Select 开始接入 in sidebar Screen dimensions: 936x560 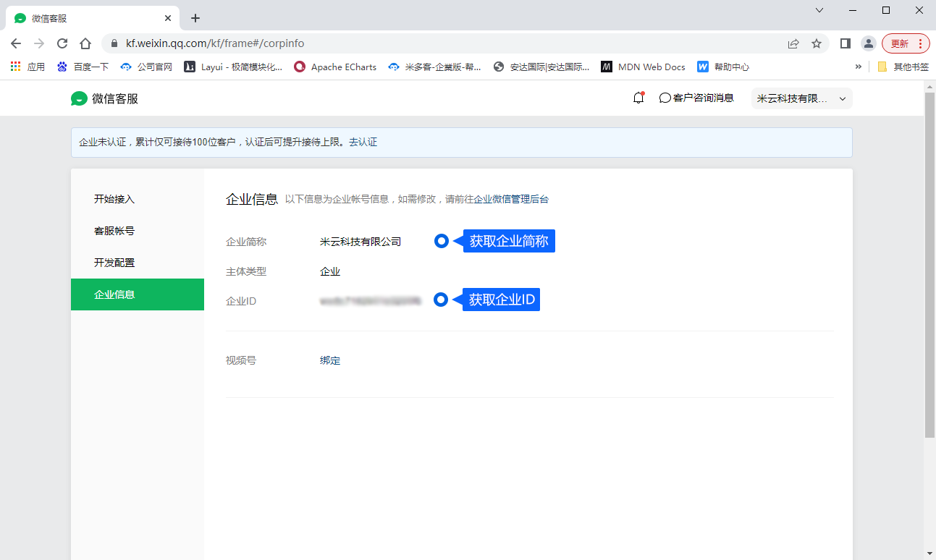tap(114, 199)
